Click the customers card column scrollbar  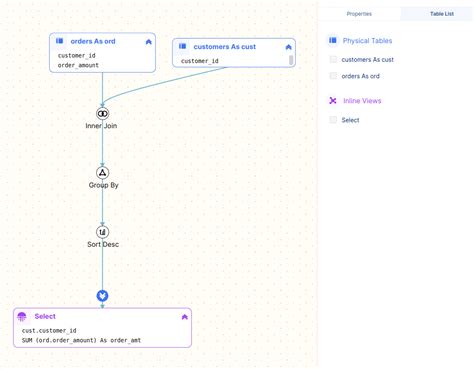coord(291,60)
